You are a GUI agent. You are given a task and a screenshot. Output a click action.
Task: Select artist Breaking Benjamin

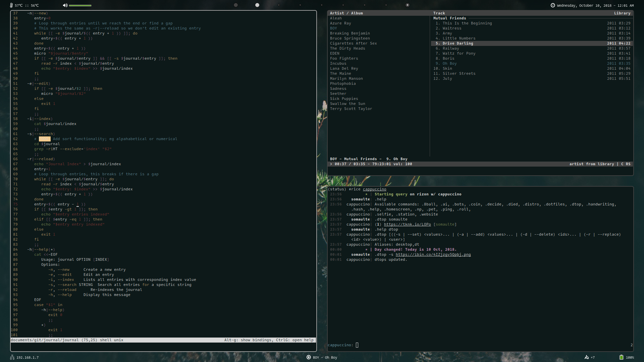tap(350, 34)
